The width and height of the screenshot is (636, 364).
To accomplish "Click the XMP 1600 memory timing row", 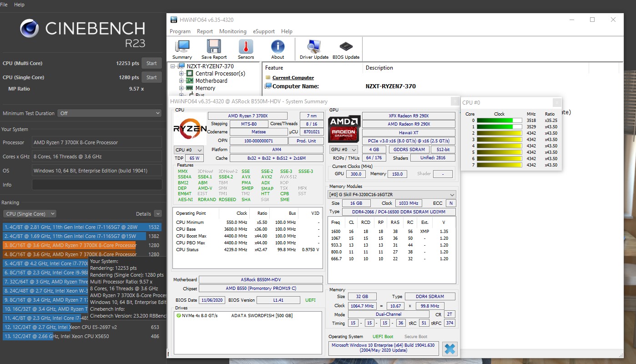I will pyautogui.click(x=391, y=232).
